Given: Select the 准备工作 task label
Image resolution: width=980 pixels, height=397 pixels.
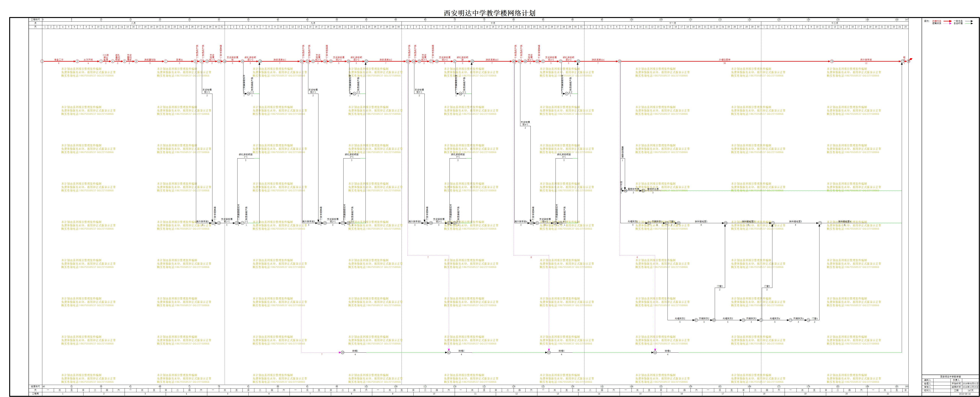Looking at the screenshot, I should point(59,60).
